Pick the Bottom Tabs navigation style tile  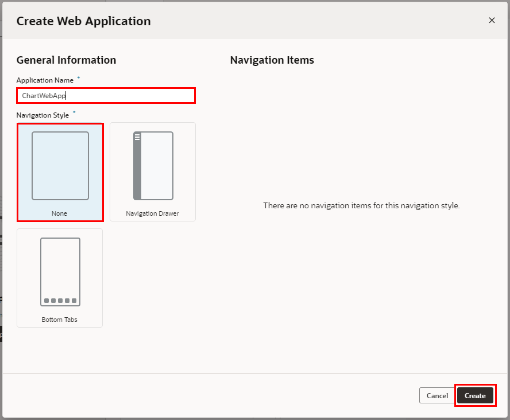(60, 278)
